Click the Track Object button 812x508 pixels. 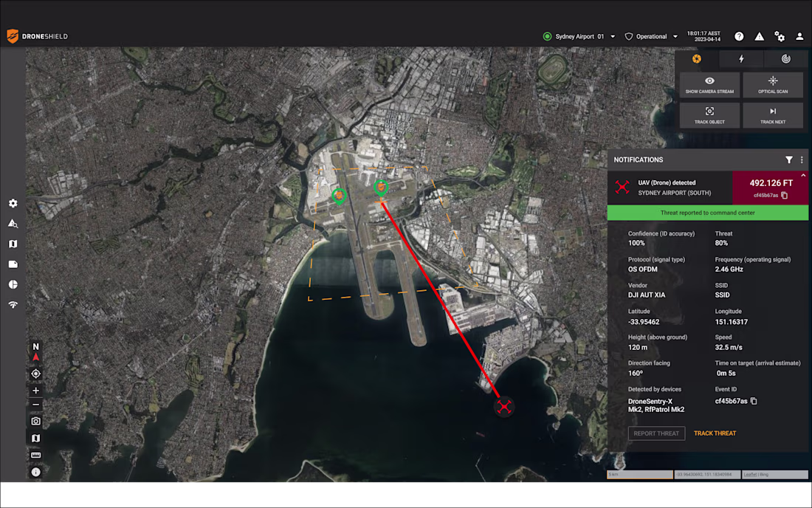[709, 115]
